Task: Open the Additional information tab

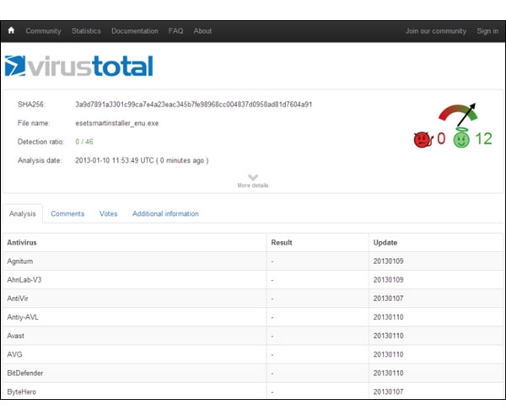Action: [x=165, y=213]
